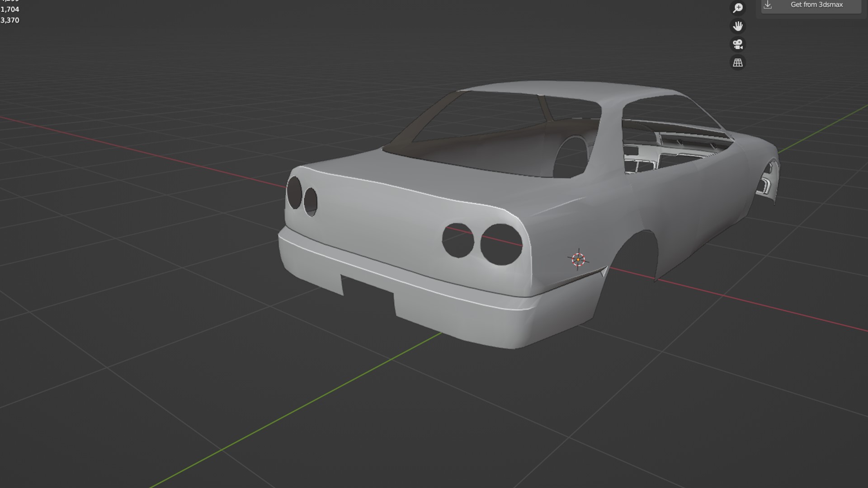The image size is (868, 488).
Task: Activate the pan hand navigation icon
Action: 738,26
